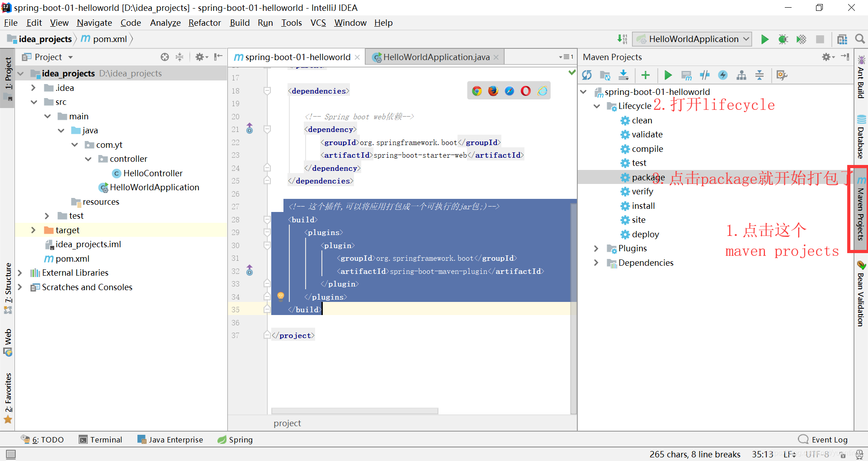This screenshot has height=461, width=868.
Task: Open the run configuration dropdown HelloWorldApplication
Action: [x=692, y=39]
